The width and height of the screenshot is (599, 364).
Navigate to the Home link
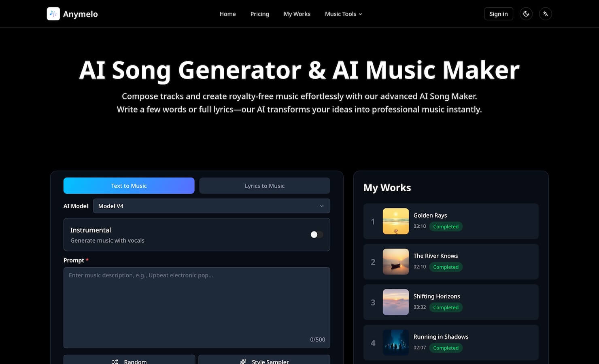pos(227,14)
